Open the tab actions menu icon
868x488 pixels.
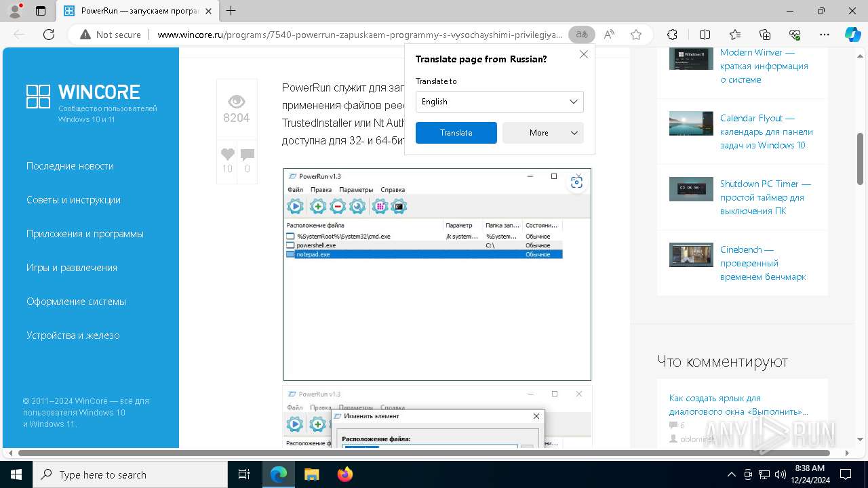pos(41,11)
